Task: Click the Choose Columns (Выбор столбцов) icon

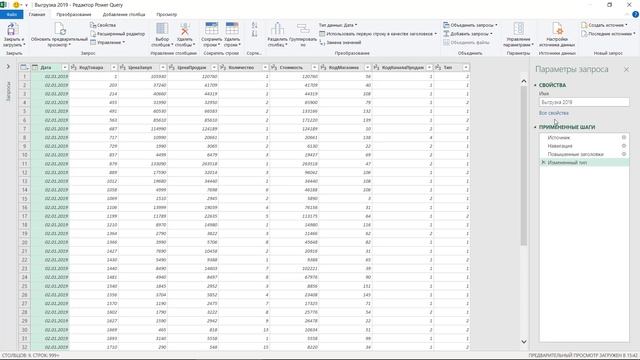Action: pos(162,29)
